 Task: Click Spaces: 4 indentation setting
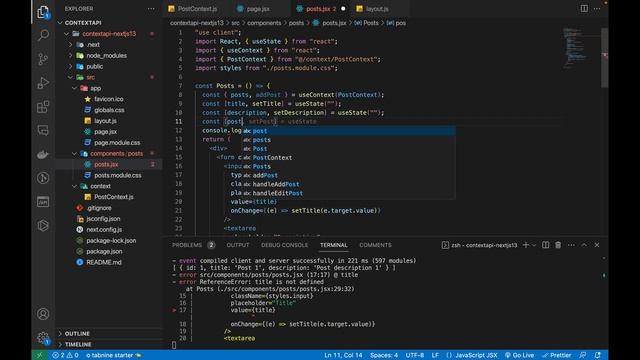pos(384,355)
